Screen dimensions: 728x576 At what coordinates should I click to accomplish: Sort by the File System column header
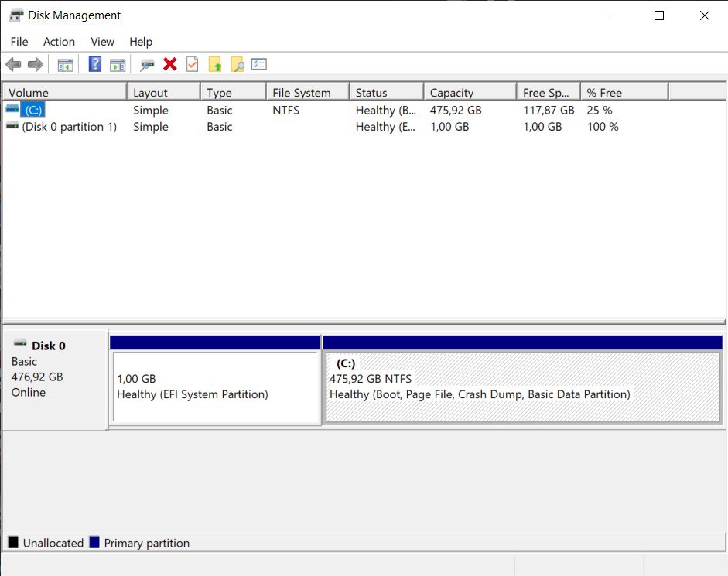(x=308, y=92)
